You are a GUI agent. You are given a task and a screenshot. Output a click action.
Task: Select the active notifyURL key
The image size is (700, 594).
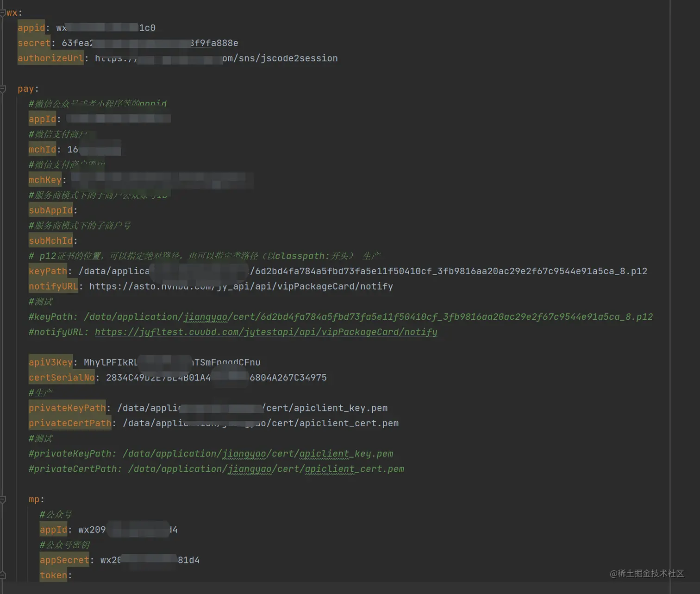click(53, 286)
